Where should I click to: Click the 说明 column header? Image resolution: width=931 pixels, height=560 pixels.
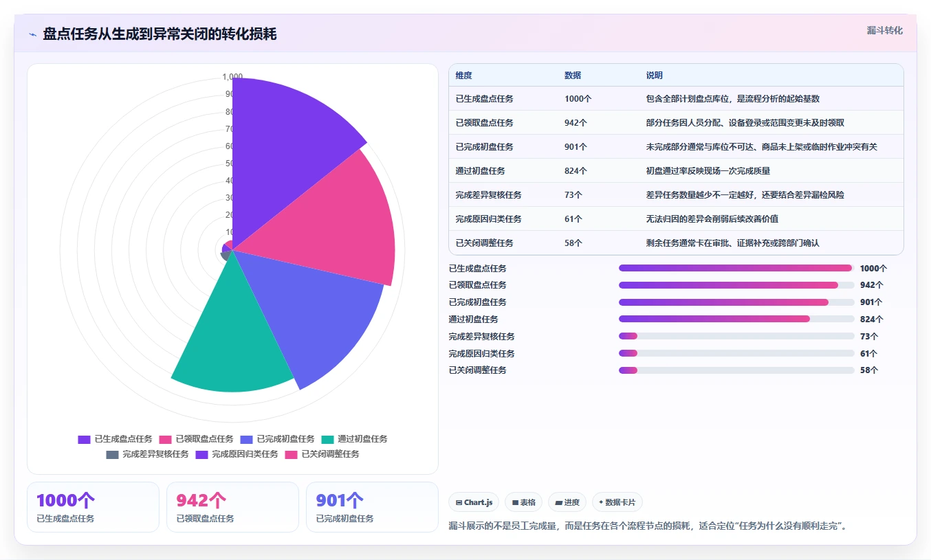tap(655, 76)
